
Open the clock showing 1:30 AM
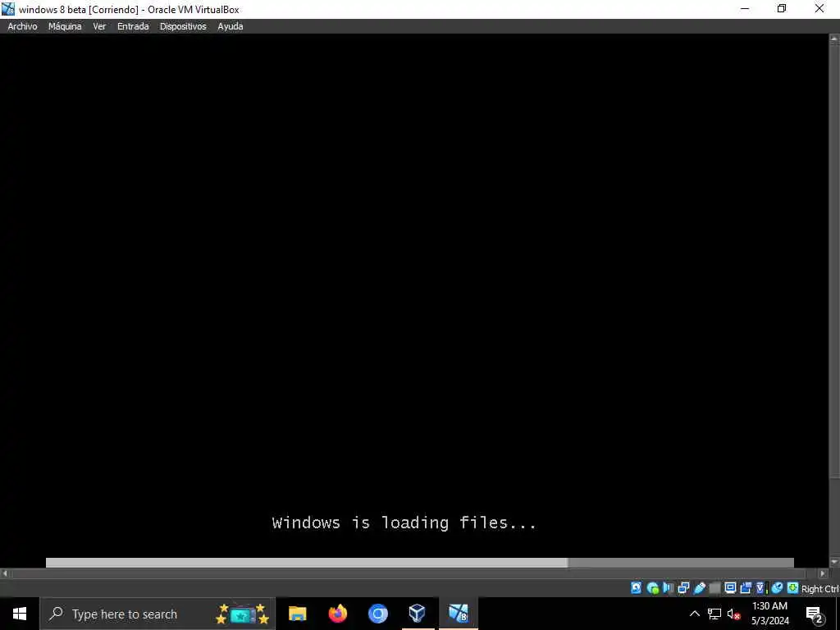769,614
